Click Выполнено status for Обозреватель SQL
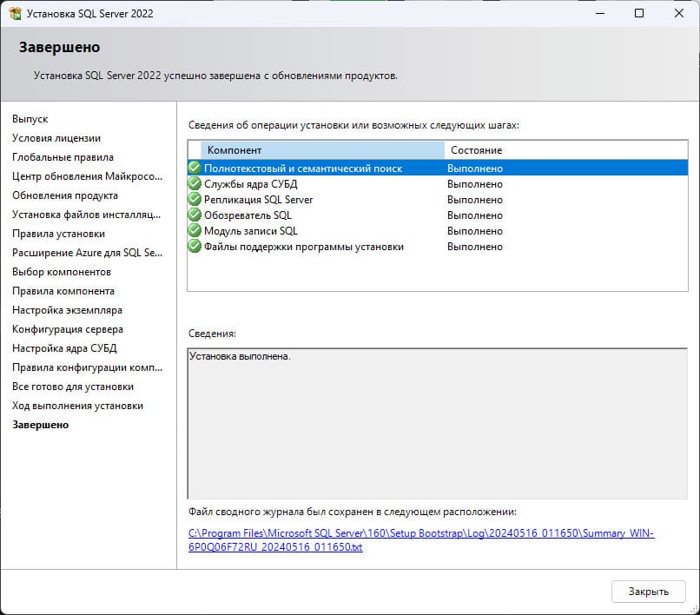This screenshot has width=700, height=615. pyautogui.click(x=474, y=215)
